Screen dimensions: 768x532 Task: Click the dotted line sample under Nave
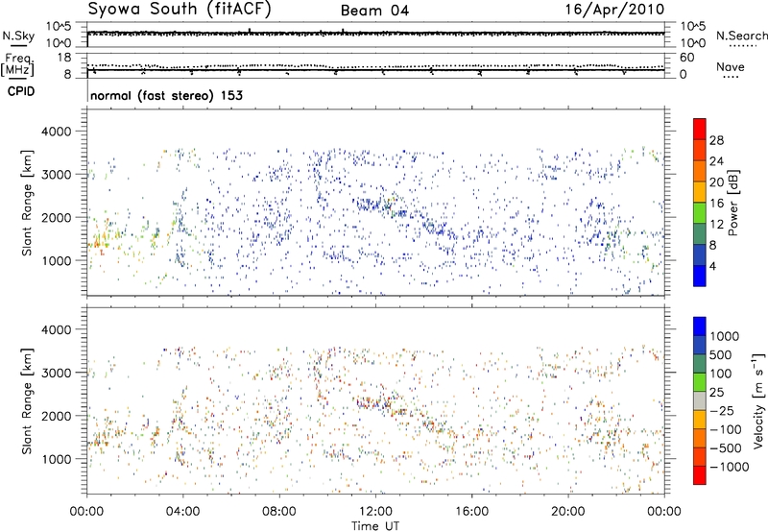pyautogui.click(x=731, y=78)
